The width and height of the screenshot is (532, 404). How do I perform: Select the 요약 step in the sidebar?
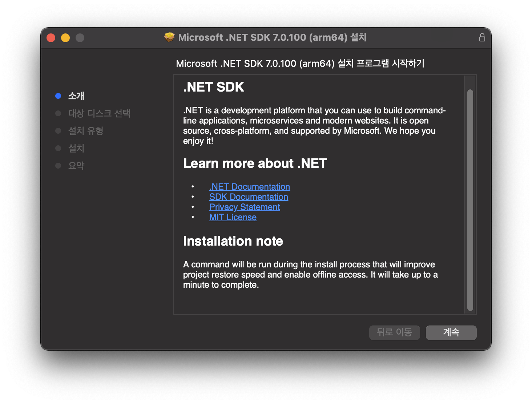coord(76,166)
